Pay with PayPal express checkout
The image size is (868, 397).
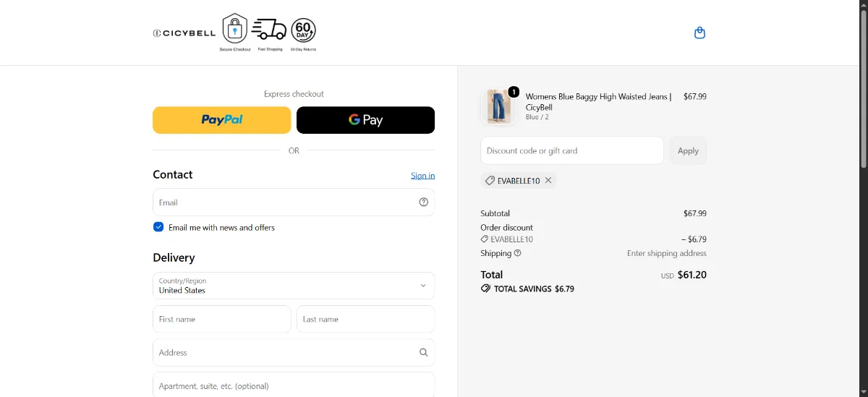click(x=222, y=120)
